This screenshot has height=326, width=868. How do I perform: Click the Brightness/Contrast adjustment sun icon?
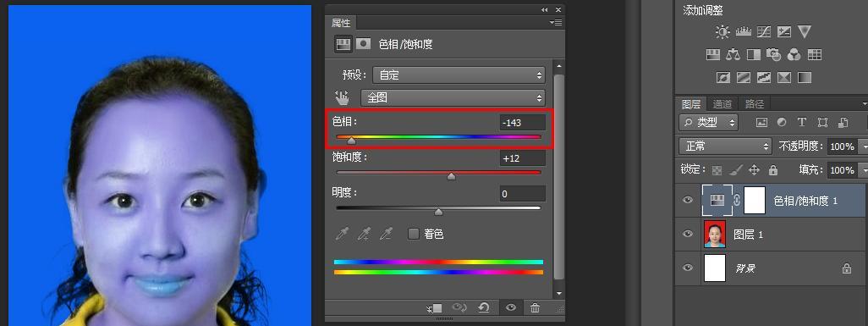tap(722, 32)
